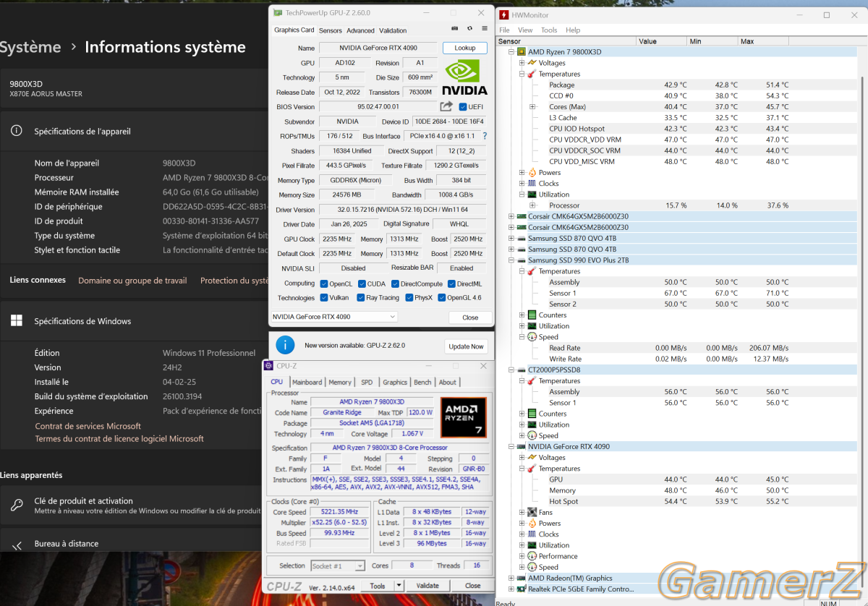Screen dimensions: 868x606
Task: Open Domaine ou groupe de travail link
Action: (132, 281)
